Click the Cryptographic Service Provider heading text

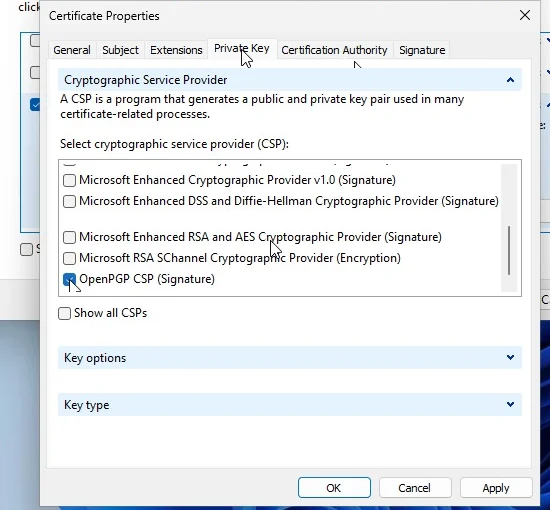[146, 80]
